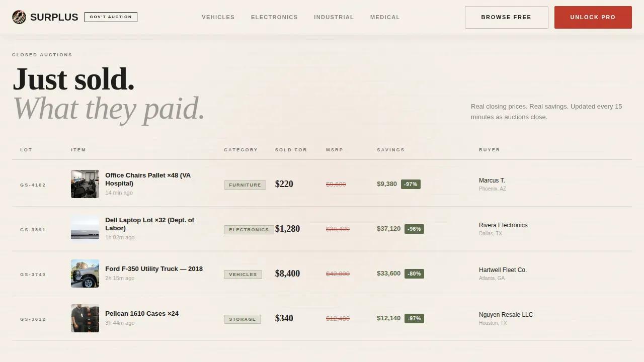Click buyer Hartwell Fleet Co.

(503, 270)
